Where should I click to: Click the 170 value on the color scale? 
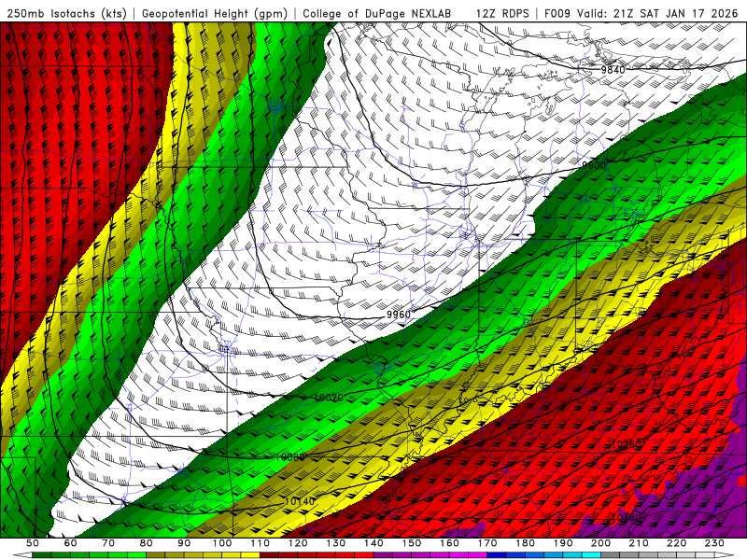coord(487,543)
